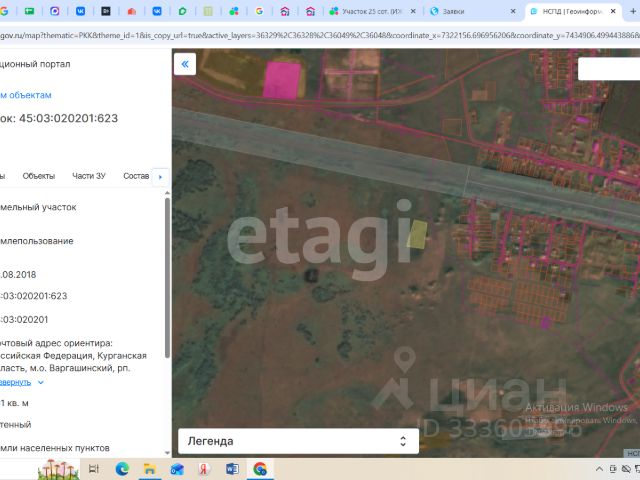Switch to the Части ЗУ tab
This screenshot has width=640, height=480.
point(89,176)
